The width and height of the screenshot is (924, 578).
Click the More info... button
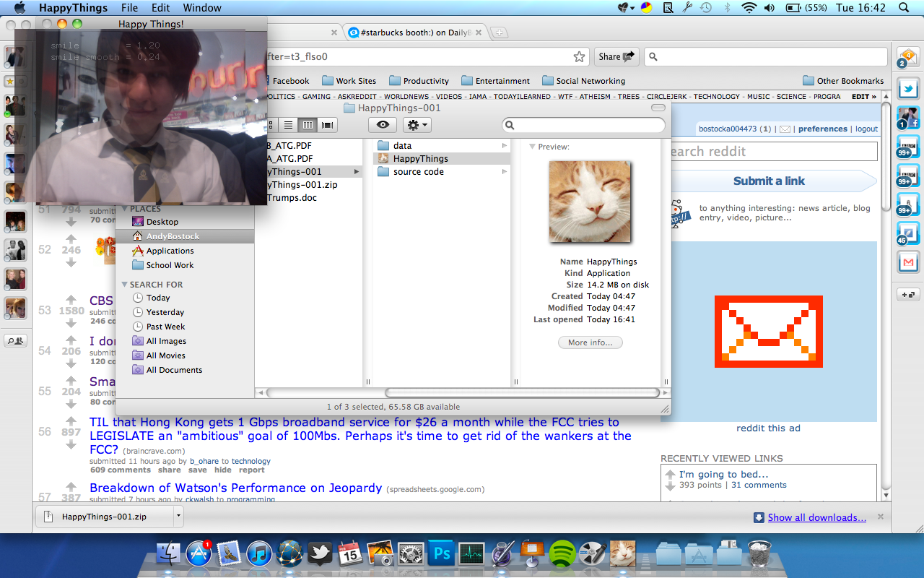pyautogui.click(x=590, y=342)
